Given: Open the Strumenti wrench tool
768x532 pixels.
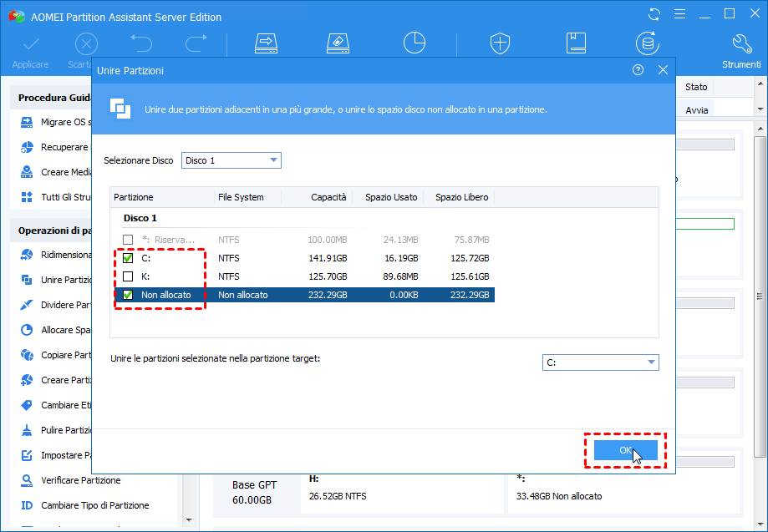Looking at the screenshot, I should [x=741, y=43].
